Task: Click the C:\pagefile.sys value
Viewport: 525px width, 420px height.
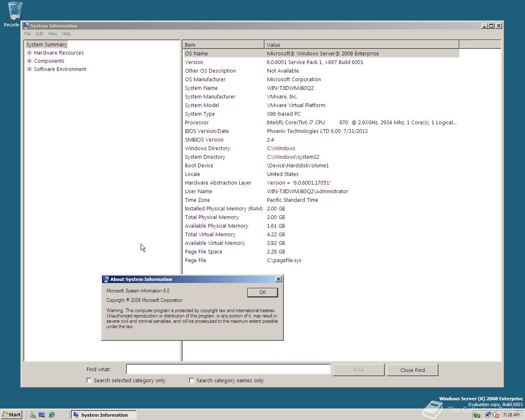Action: click(284, 260)
